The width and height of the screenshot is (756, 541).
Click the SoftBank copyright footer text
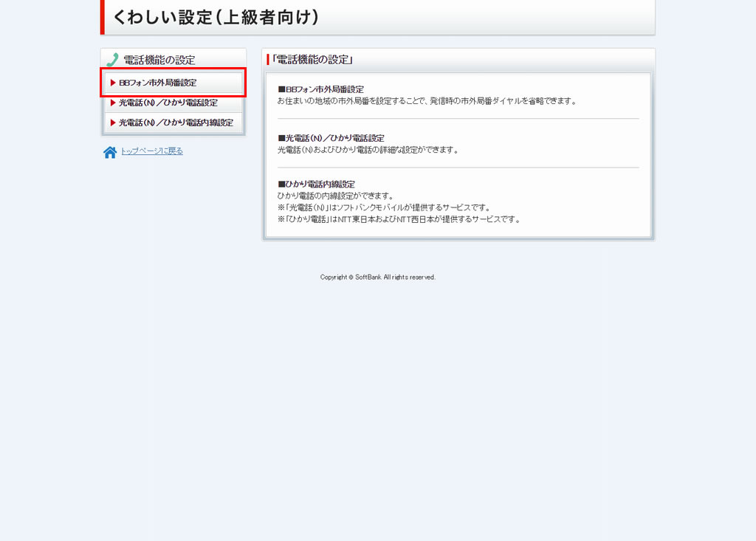[x=377, y=278]
